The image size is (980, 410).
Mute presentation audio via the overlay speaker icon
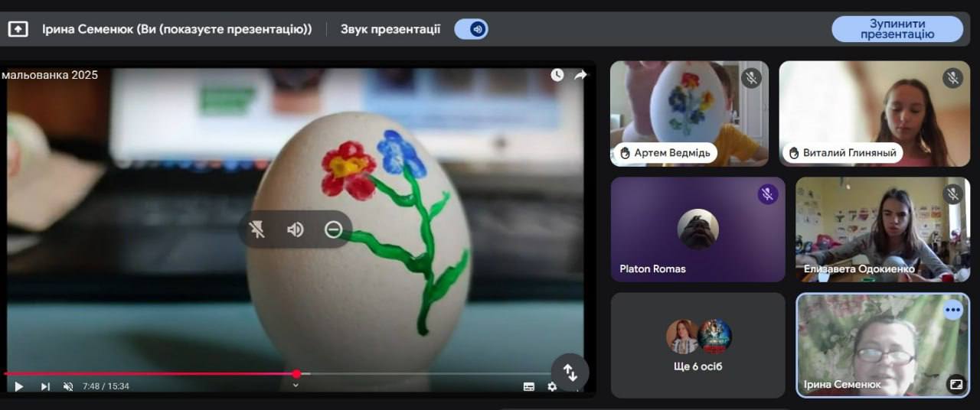tap(295, 229)
